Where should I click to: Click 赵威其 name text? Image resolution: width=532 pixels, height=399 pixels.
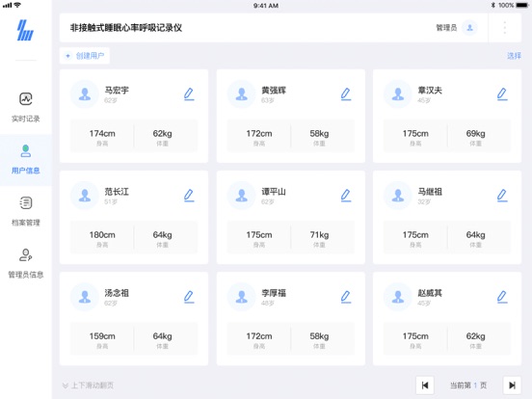point(430,293)
